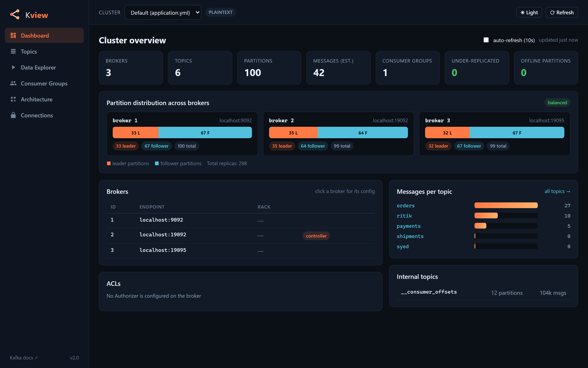
Task: Click broker 1's 33 L orange bar segment
Action: pos(135,133)
